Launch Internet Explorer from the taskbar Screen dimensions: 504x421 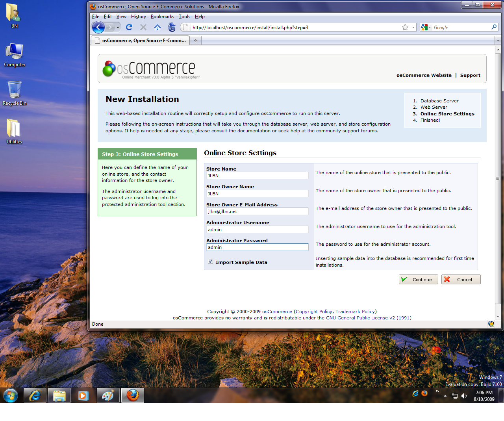[35, 395]
